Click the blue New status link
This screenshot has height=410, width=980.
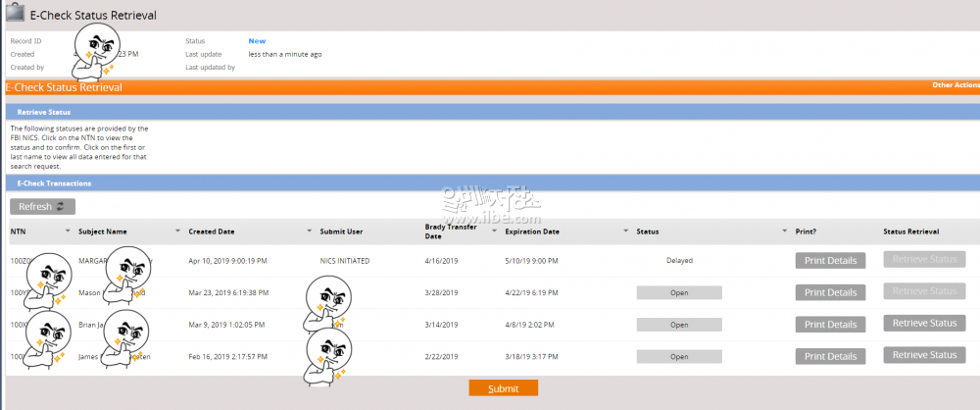tap(257, 41)
